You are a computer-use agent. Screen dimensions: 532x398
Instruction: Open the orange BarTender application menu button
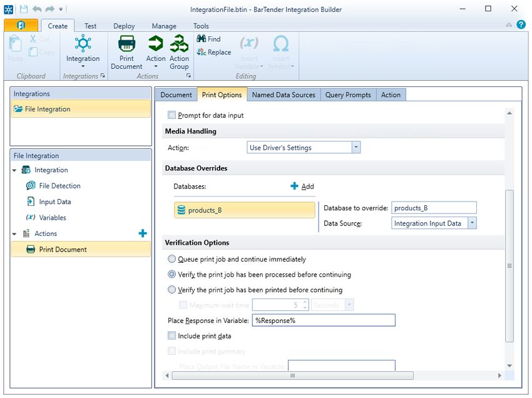click(x=21, y=26)
